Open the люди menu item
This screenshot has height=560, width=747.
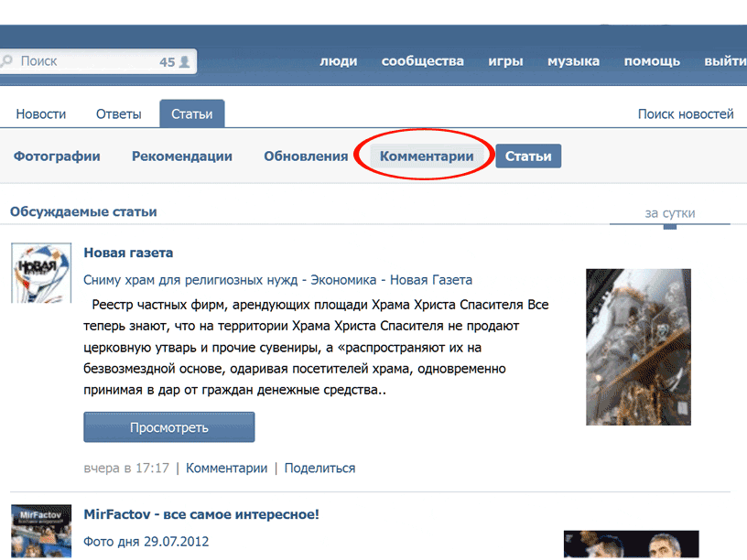tap(338, 61)
